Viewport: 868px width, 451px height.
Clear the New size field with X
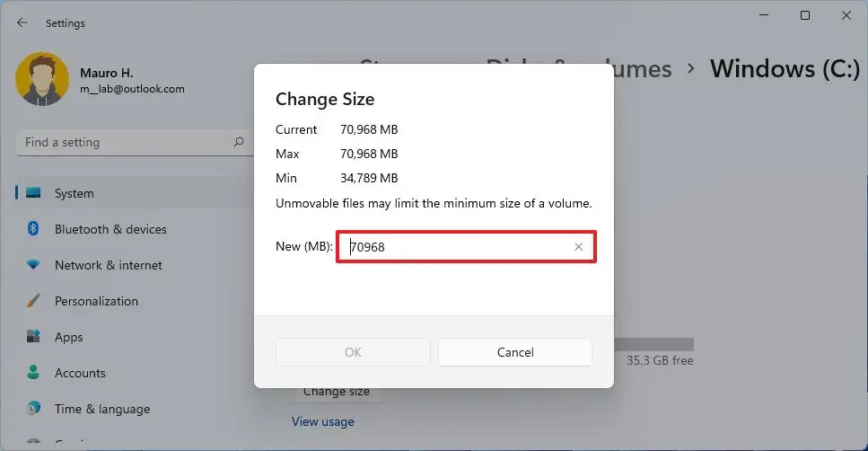[x=578, y=247]
